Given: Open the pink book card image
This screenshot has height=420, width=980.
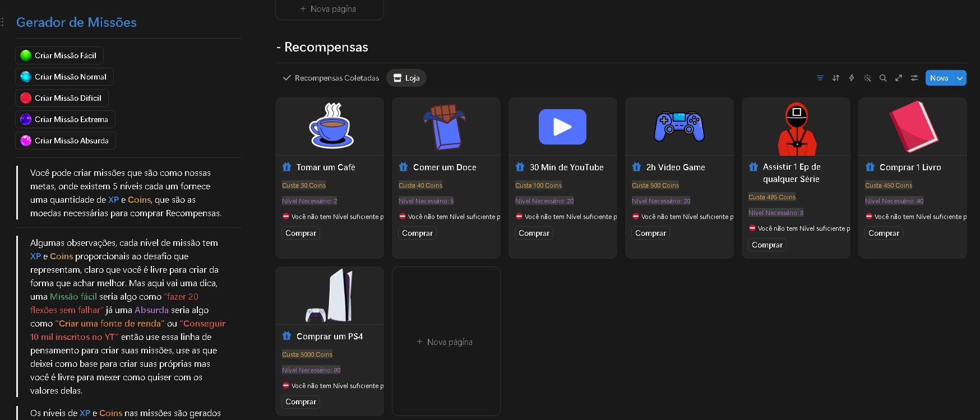Looking at the screenshot, I should click(x=913, y=127).
